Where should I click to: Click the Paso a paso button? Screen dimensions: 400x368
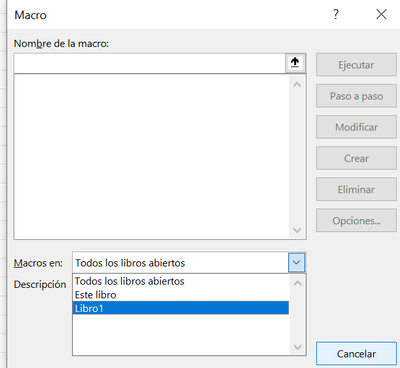point(356,96)
